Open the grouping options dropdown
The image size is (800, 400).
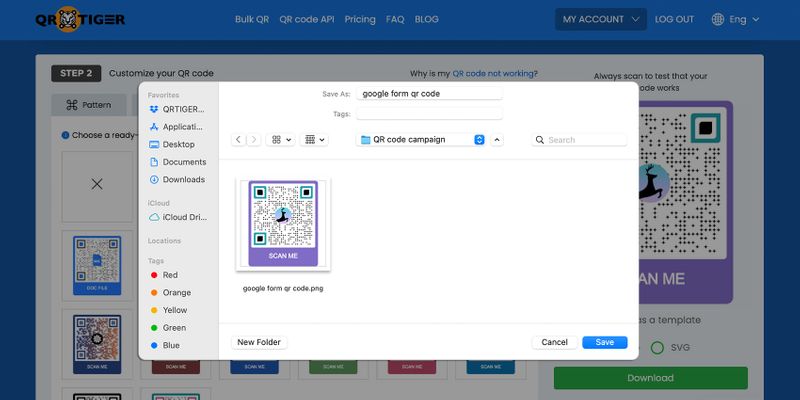(314, 139)
